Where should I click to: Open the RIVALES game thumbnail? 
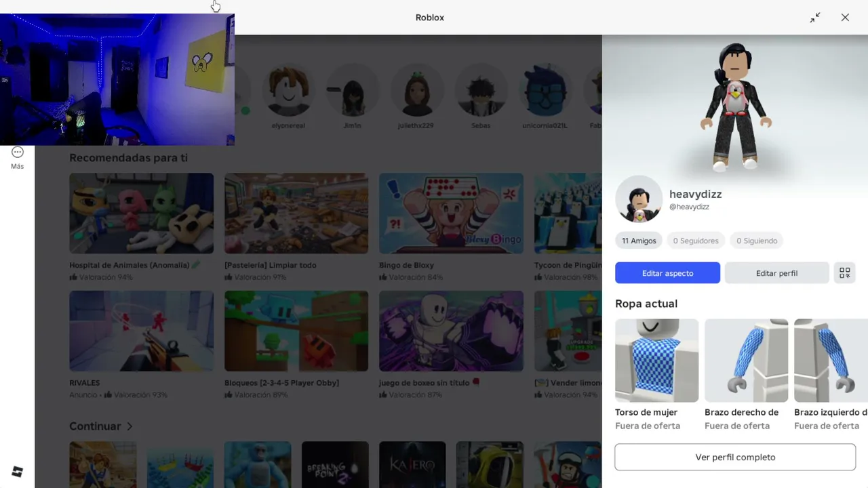click(x=141, y=331)
